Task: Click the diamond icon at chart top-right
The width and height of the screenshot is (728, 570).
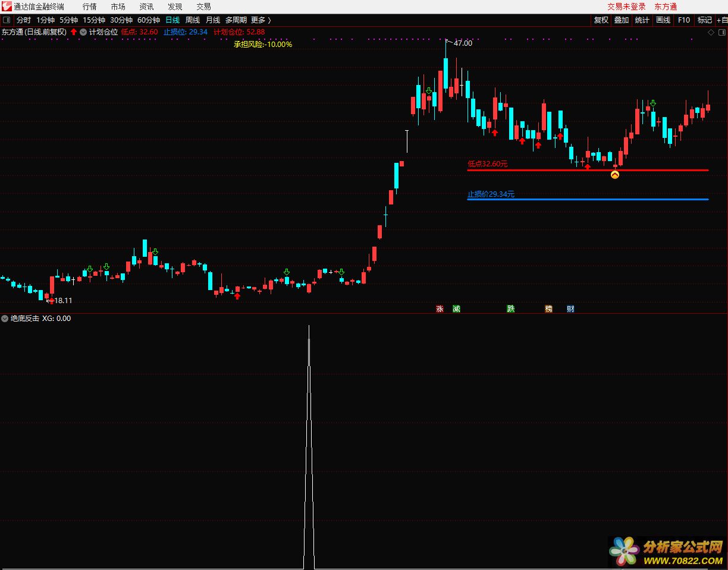Action: click(x=711, y=32)
